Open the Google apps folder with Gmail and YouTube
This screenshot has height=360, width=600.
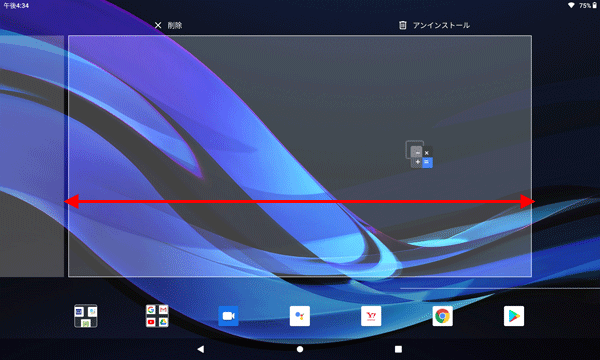click(x=157, y=316)
